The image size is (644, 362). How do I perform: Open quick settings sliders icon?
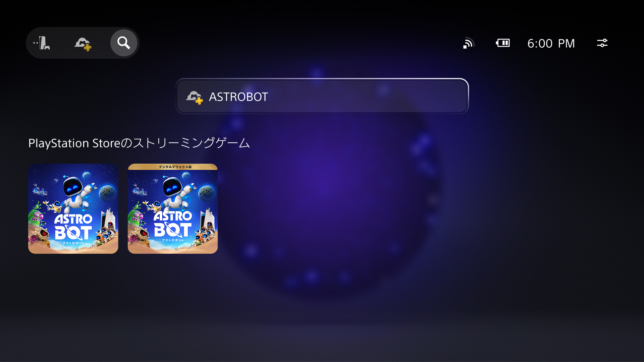pyautogui.click(x=602, y=43)
